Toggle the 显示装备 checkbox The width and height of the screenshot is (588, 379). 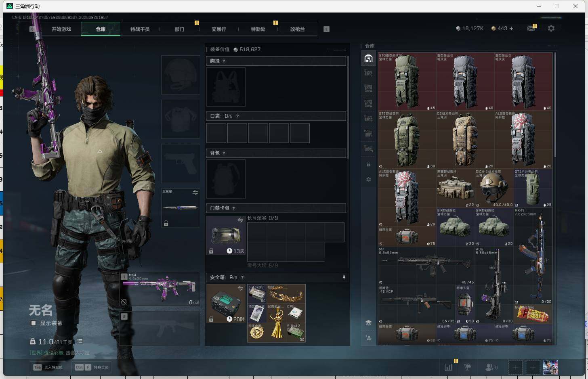pos(34,323)
